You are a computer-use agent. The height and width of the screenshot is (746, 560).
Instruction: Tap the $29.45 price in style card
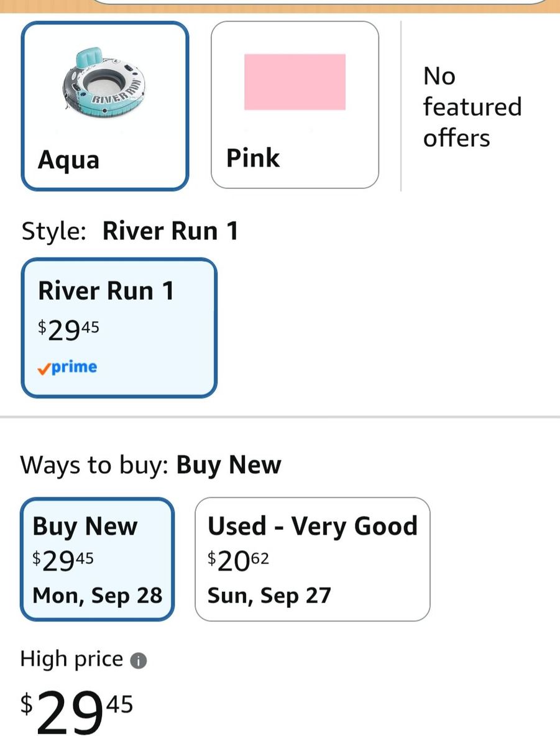pos(68,329)
